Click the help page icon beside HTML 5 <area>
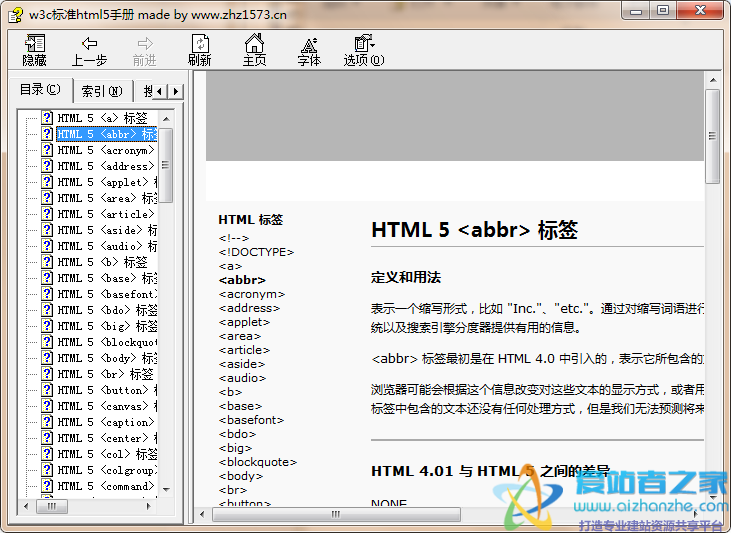The height and width of the screenshot is (533, 731). click(x=47, y=198)
